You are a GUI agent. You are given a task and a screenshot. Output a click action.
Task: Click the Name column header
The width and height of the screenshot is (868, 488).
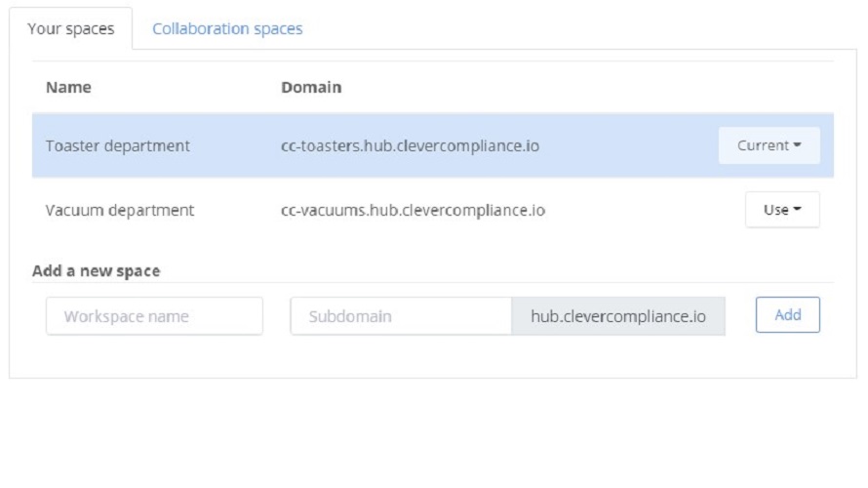[68, 87]
